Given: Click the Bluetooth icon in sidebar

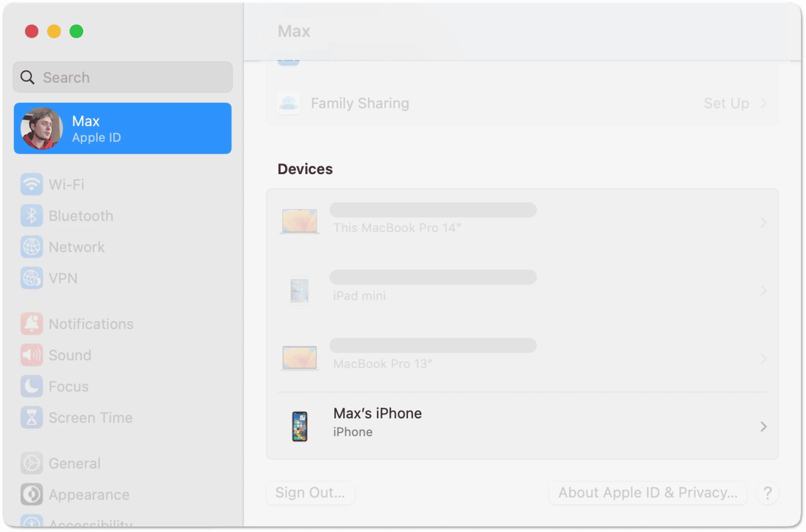Looking at the screenshot, I should (x=32, y=216).
